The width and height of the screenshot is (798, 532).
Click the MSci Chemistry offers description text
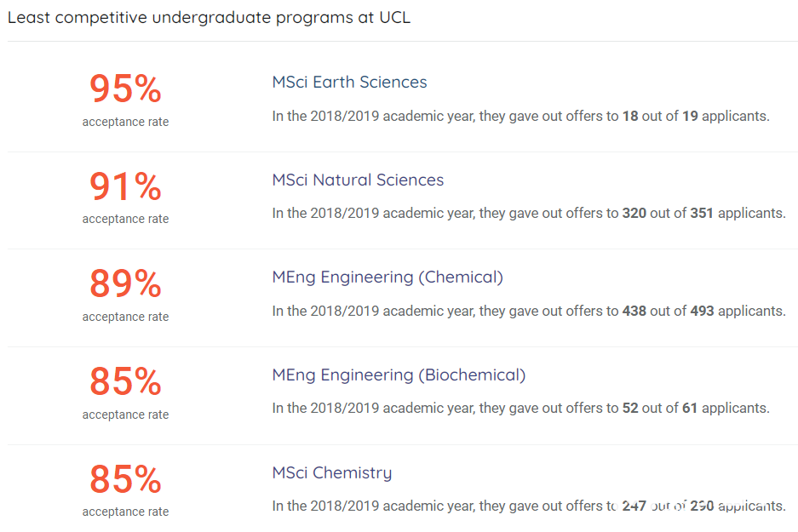click(x=529, y=506)
